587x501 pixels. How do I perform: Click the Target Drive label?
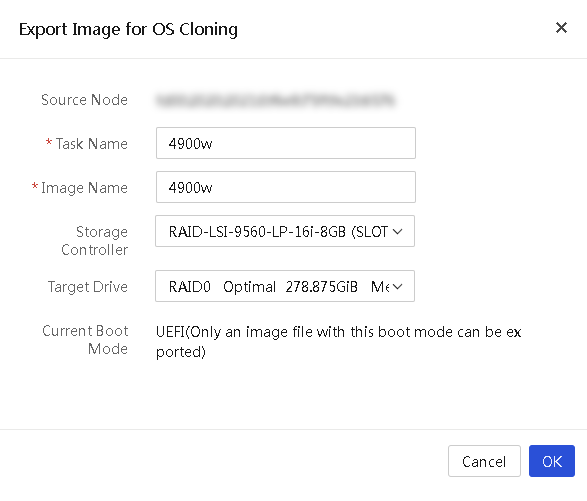point(88,287)
